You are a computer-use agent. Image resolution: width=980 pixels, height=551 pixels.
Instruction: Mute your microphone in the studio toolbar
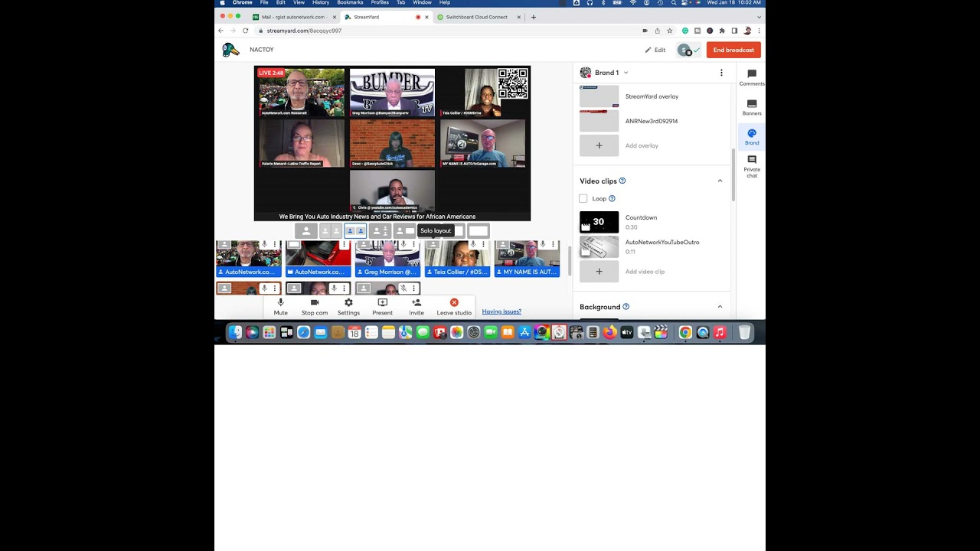point(281,307)
